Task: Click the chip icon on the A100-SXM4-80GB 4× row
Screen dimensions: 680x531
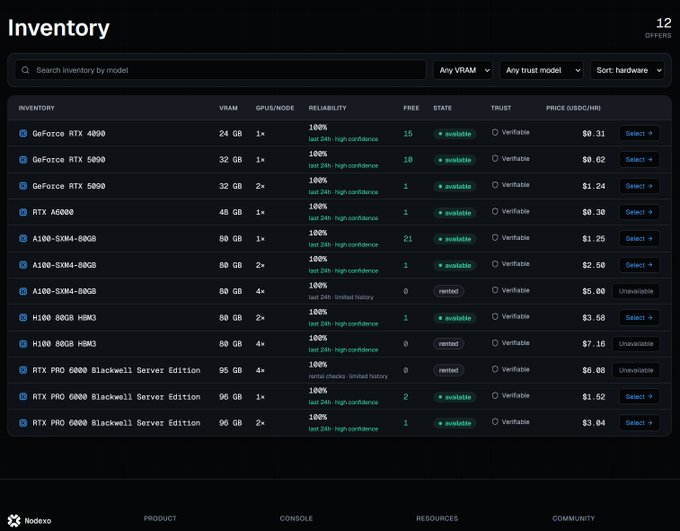Action: coord(23,291)
